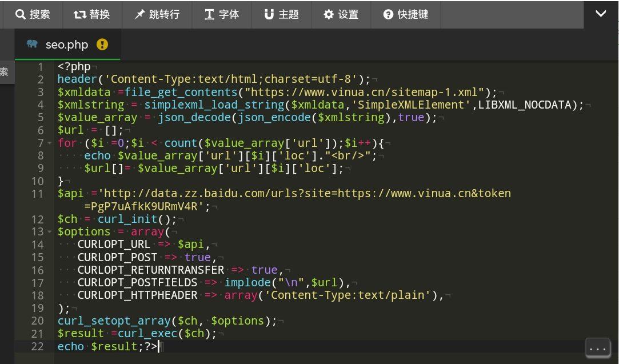Image resolution: width=619 pixels, height=364 pixels.
Task: Click '$url[]=' on line 9
Action: coord(107,168)
